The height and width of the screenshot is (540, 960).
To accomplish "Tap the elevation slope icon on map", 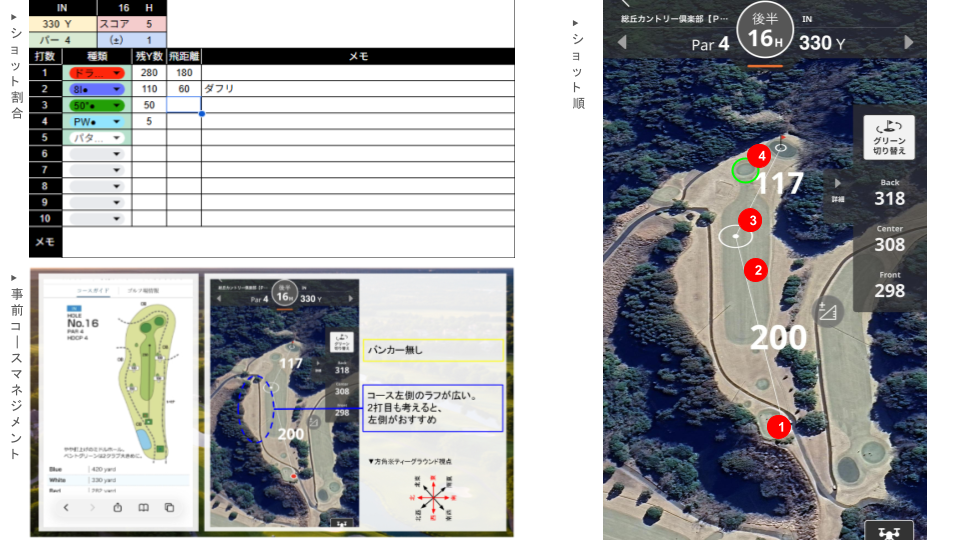I will [x=827, y=312].
